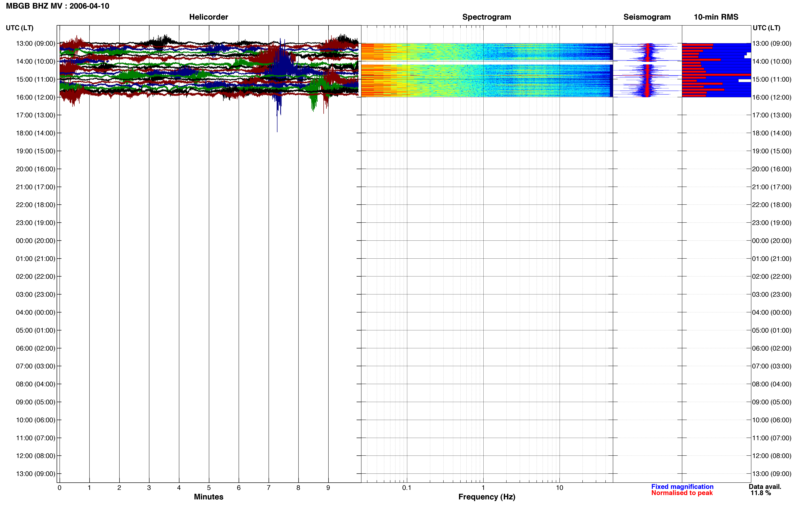This screenshot has width=812, height=508.
Task: Click the right '06:00 (02:00)' time label
Action: [772, 348]
